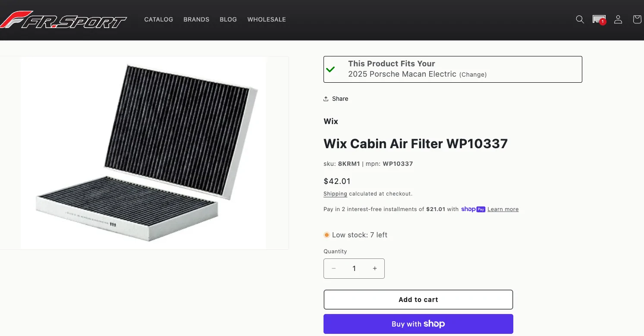This screenshot has height=336, width=644.
Task: Open the CATALOG menu
Action: 158,19
